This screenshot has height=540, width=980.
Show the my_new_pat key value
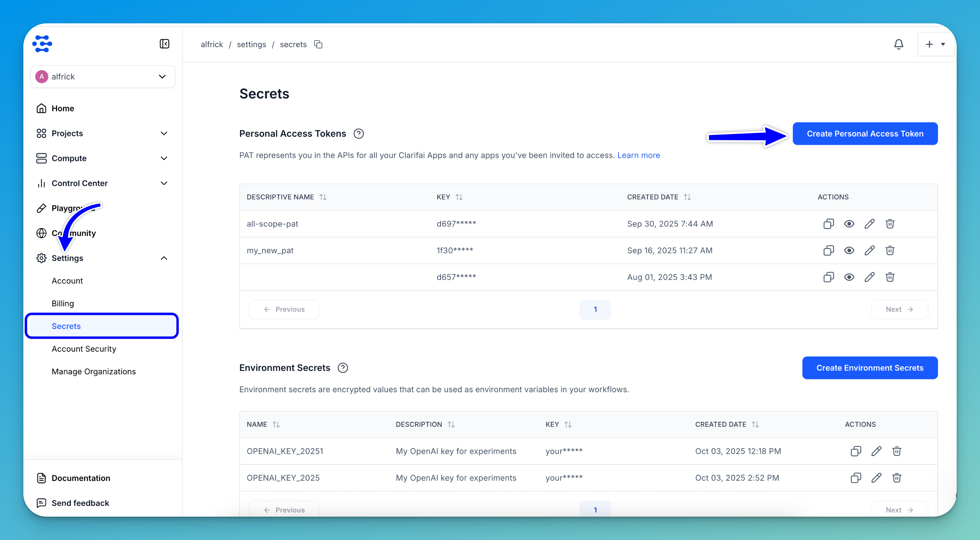[x=849, y=250]
